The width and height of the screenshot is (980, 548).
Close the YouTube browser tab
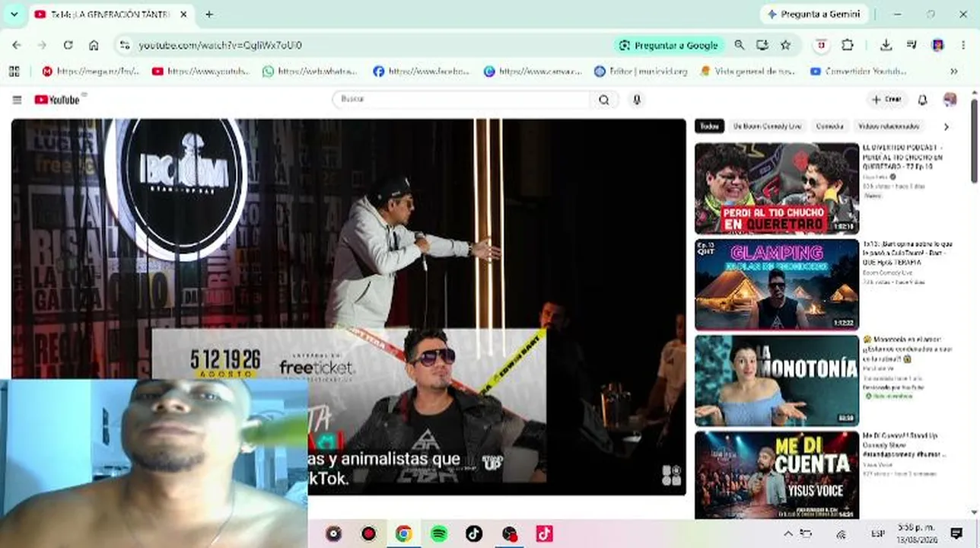183,14
